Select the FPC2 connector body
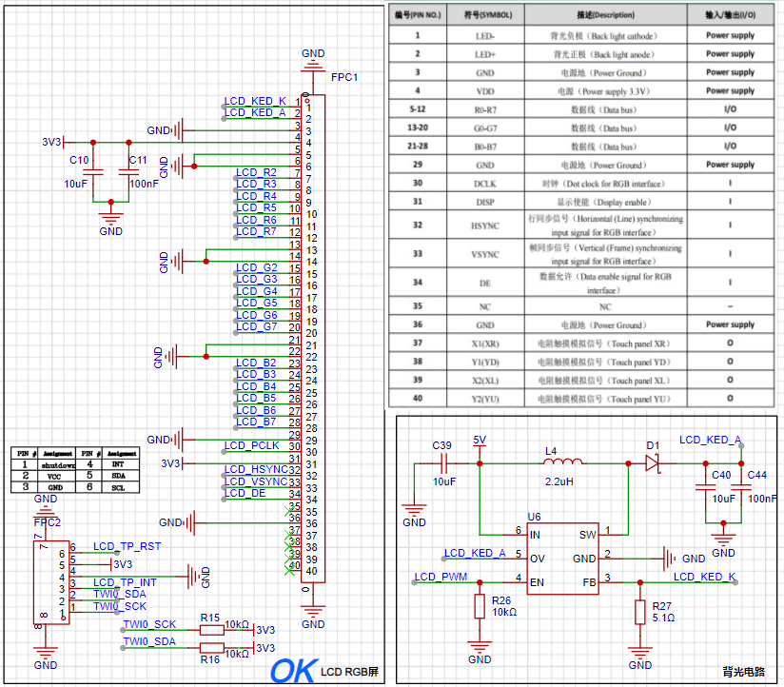The height and width of the screenshot is (687, 784). pyautogui.click(x=51, y=582)
